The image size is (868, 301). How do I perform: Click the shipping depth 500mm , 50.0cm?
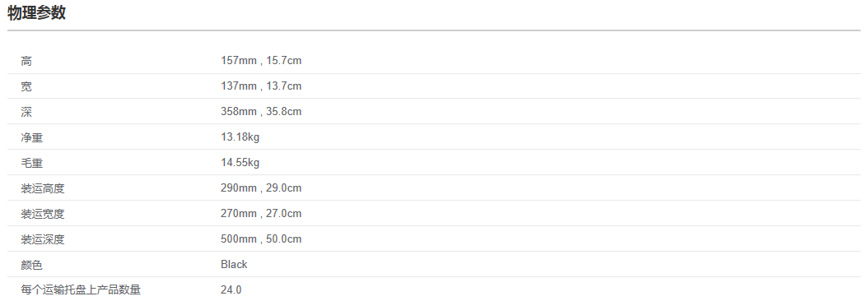[x=261, y=239]
